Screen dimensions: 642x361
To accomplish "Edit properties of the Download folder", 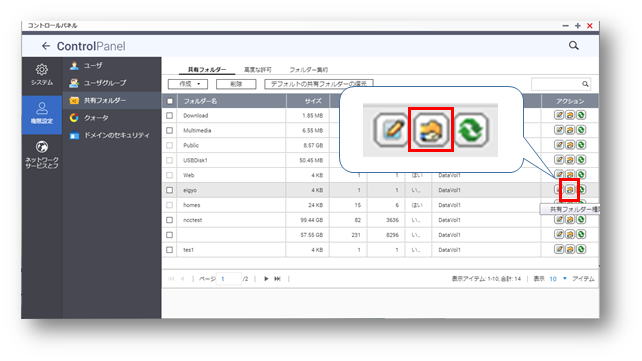I will coord(559,115).
